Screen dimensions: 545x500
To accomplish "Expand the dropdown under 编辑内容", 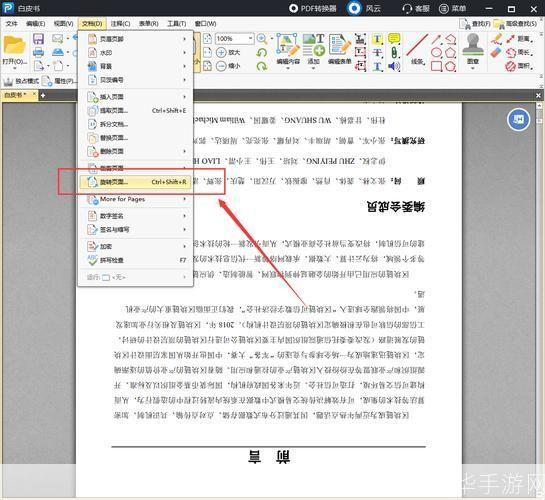I will coord(288,68).
